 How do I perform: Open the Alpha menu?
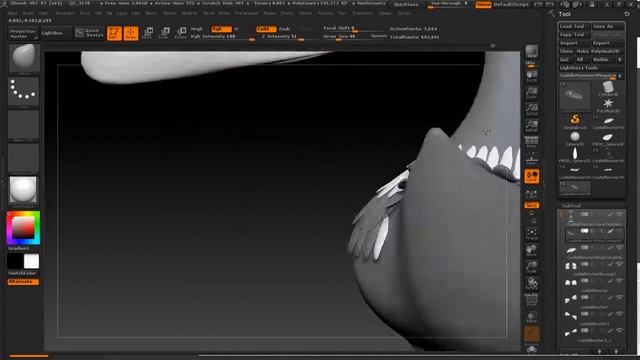click(x=13, y=13)
